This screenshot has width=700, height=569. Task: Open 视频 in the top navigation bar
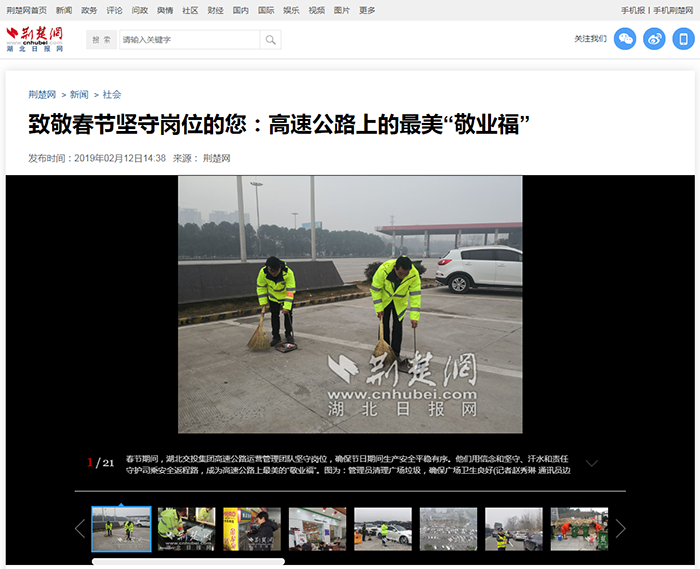tap(317, 10)
